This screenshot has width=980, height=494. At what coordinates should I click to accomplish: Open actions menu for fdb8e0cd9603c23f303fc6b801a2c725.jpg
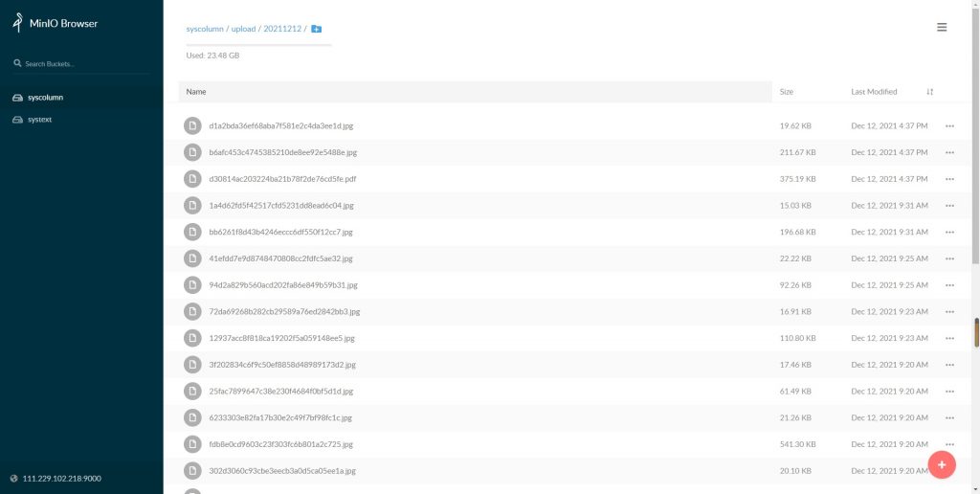tap(950, 444)
